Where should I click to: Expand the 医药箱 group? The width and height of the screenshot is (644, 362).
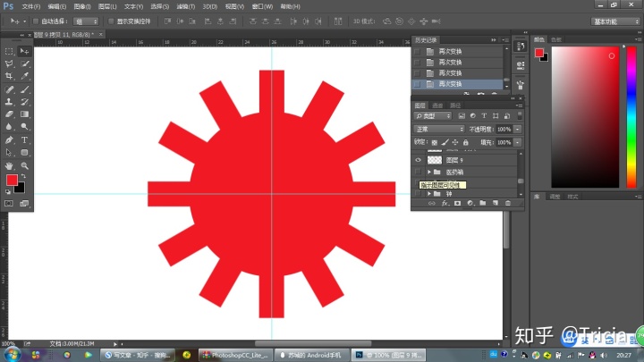click(x=428, y=172)
